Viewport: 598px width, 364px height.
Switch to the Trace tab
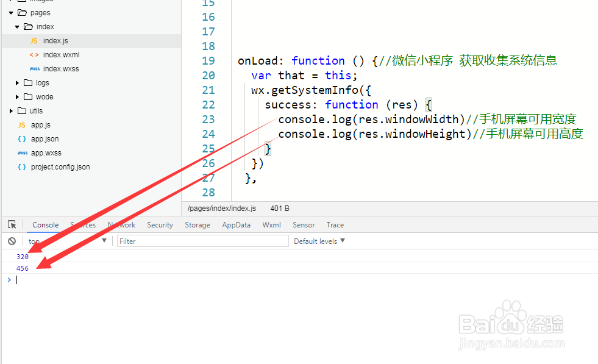[335, 225]
